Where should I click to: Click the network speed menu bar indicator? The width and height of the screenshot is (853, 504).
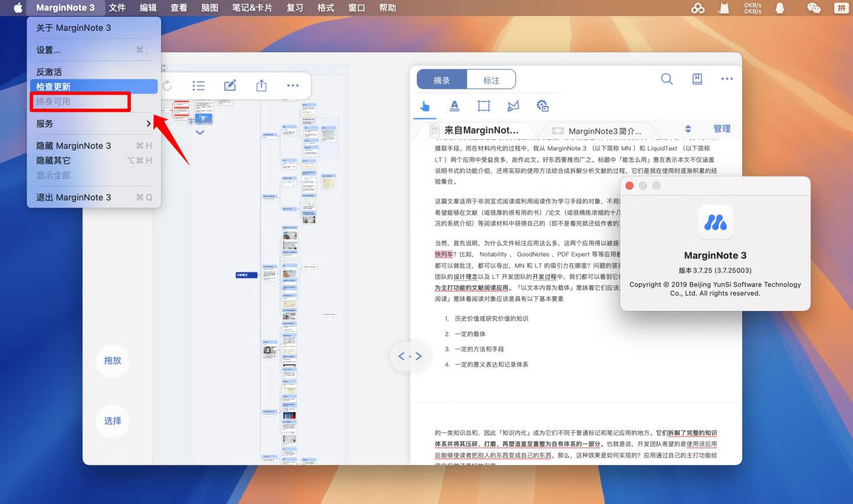(x=752, y=8)
